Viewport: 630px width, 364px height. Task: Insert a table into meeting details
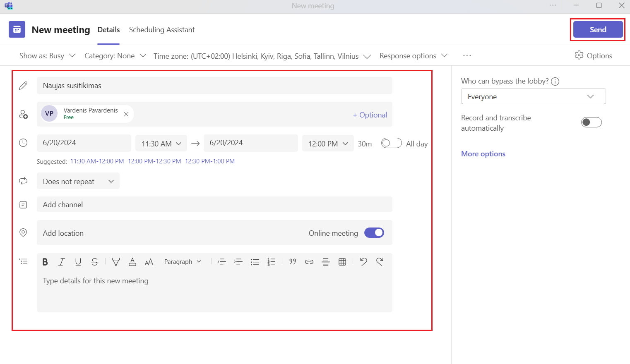(x=342, y=262)
